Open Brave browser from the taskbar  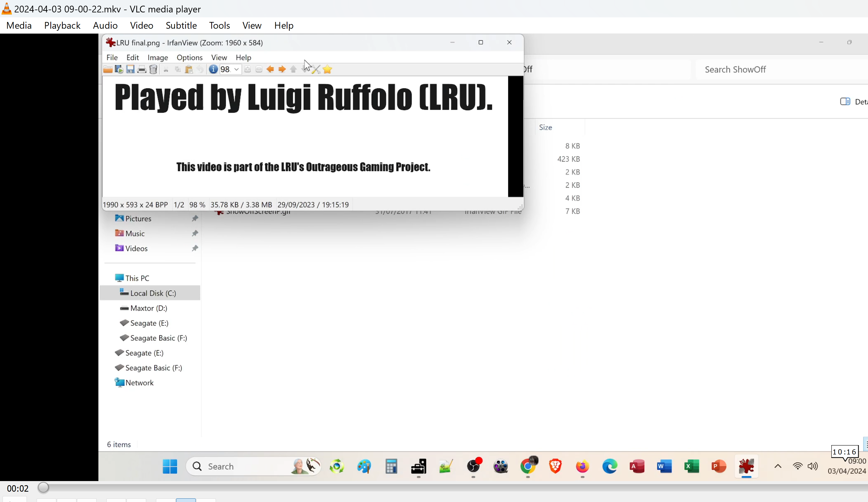click(555, 466)
